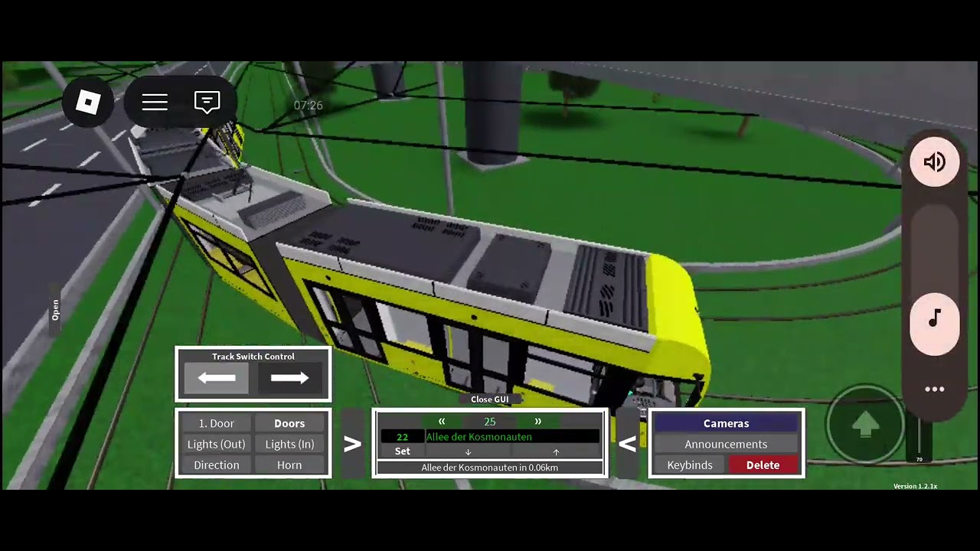
Task: Open the three dots overflow menu
Action: 934,389
